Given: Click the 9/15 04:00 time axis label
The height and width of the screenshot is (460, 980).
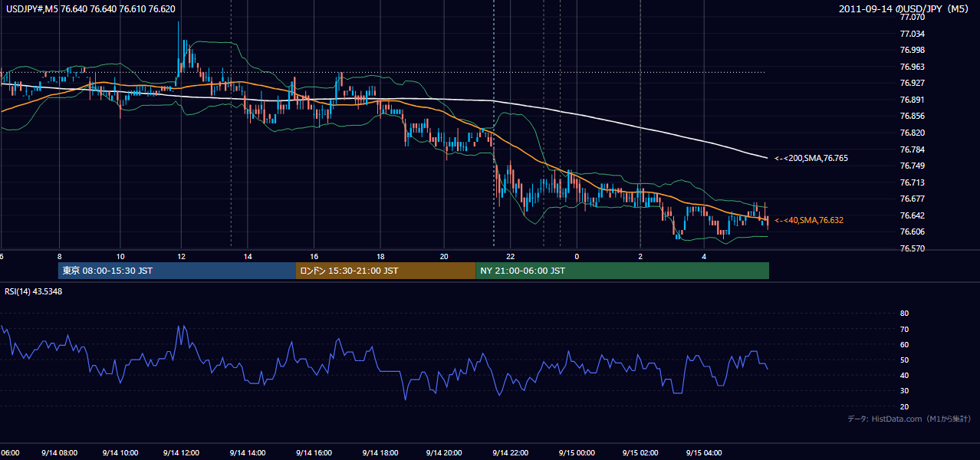Looking at the screenshot, I should (704, 452).
